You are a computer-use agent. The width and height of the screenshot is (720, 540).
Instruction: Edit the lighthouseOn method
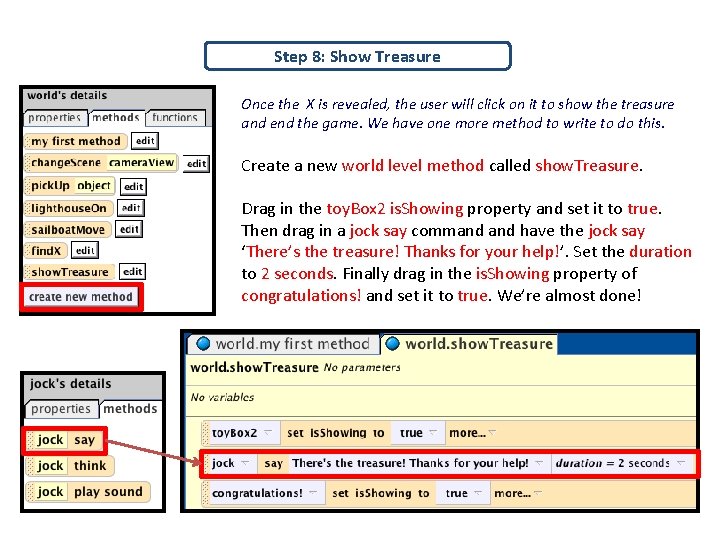[x=131, y=208]
